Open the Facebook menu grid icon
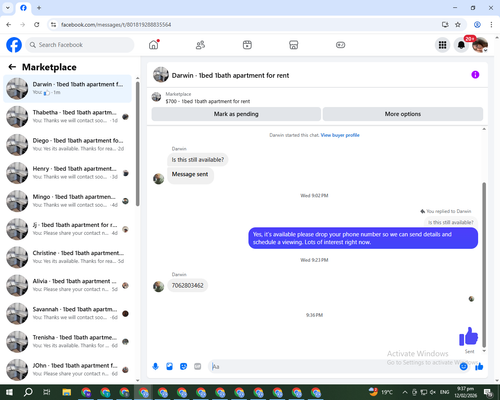This screenshot has width=500, height=400. (x=442, y=45)
